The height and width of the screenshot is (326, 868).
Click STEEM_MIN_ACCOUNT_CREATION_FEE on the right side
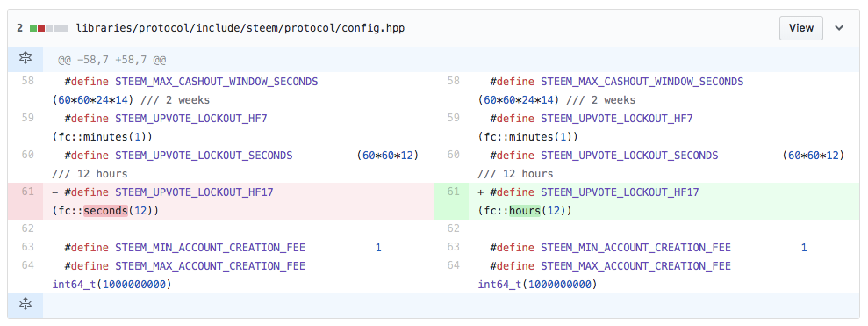[635, 247]
